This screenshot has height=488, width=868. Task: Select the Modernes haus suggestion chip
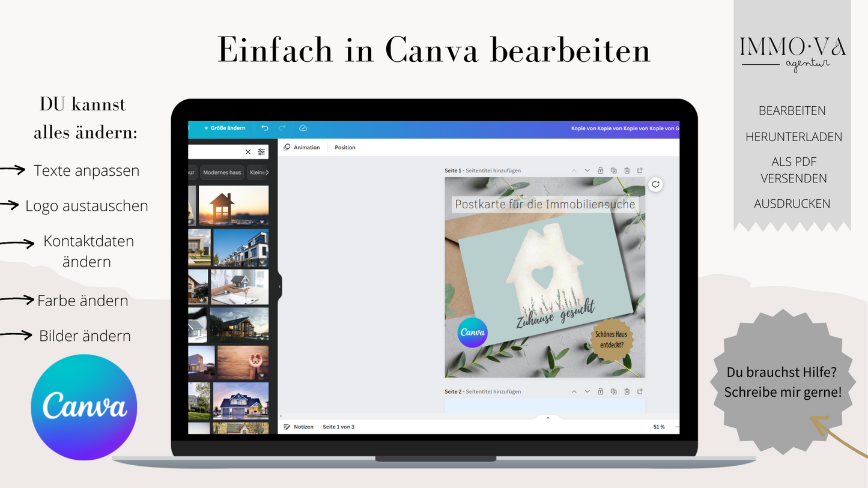coord(222,172)
